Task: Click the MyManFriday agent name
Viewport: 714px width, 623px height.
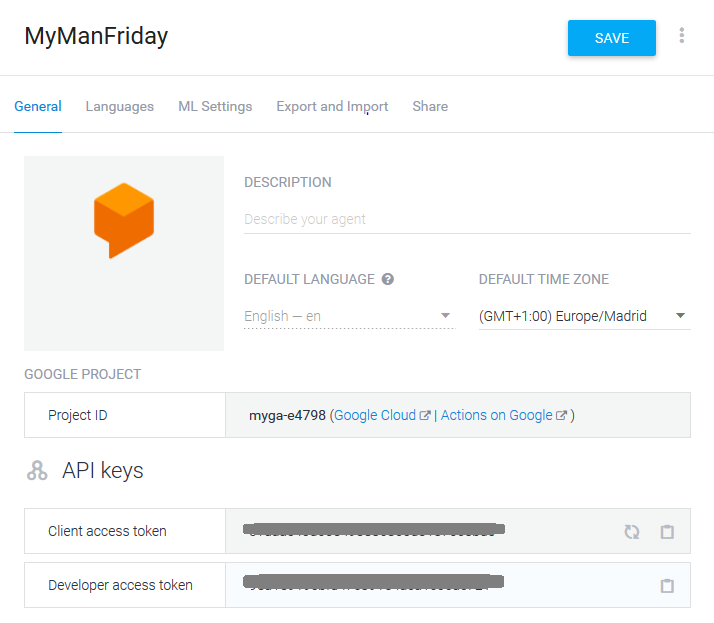Action: pyautogui.click(x=96, y=36)
